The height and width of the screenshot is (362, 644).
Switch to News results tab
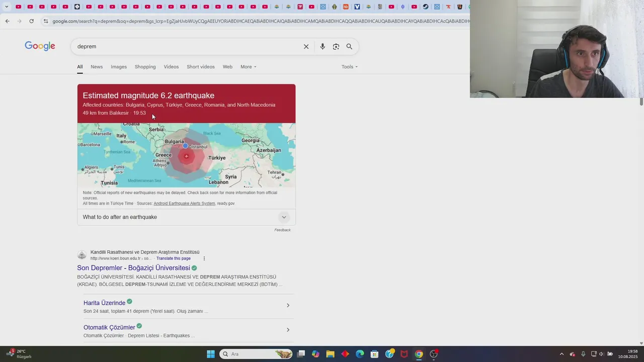[x=97, y=67]
